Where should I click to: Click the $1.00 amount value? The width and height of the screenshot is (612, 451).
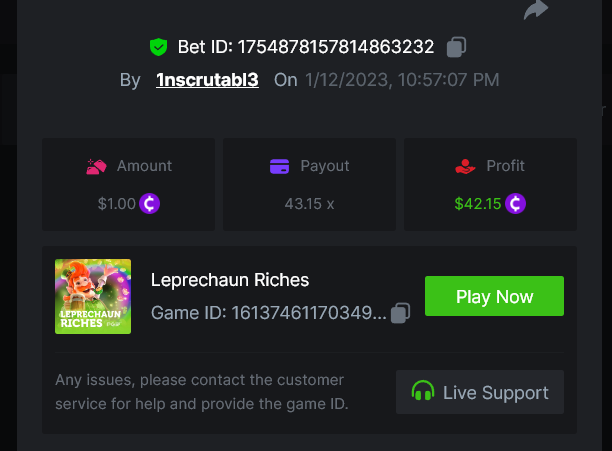(x=116, y=204)
